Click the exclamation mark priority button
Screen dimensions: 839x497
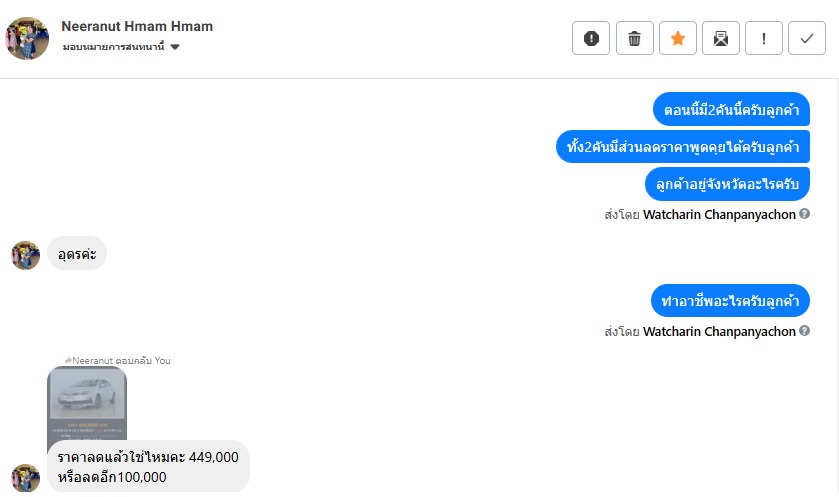pos(764,39)
